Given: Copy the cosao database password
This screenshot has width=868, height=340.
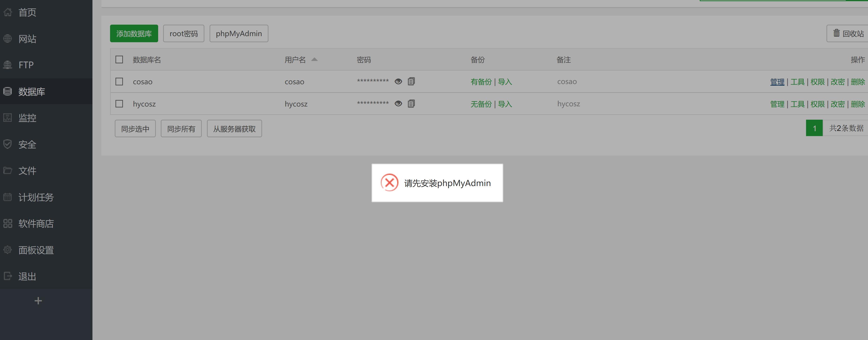Looking at the screenshot, I should pyautogui.click(x=411, y=82).
